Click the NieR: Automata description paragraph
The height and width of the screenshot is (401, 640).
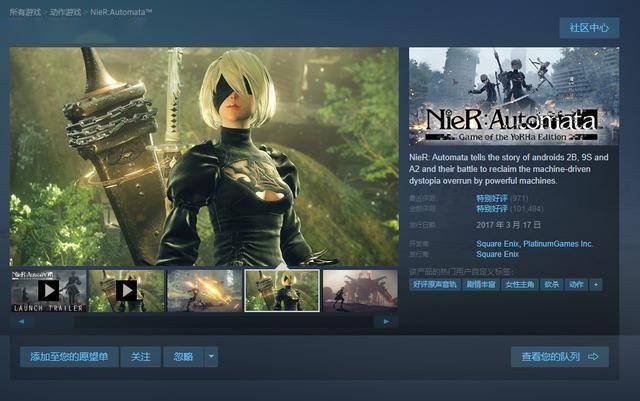pos(509,169)
